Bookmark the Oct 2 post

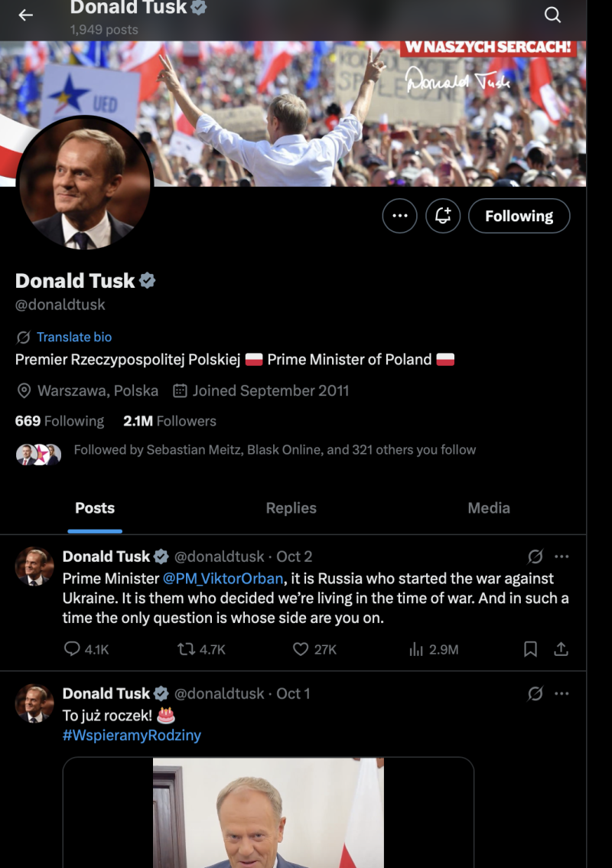click(x=530, y=649)
